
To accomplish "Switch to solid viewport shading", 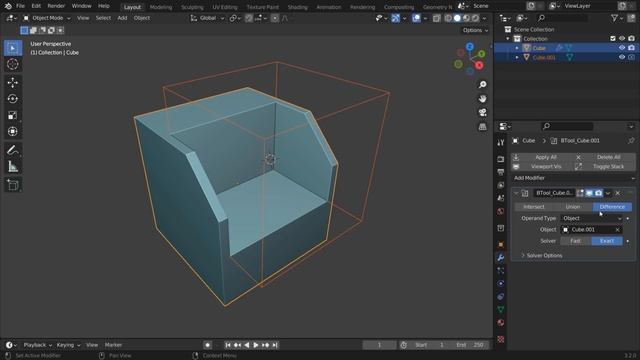I will (x=457, y=18).
